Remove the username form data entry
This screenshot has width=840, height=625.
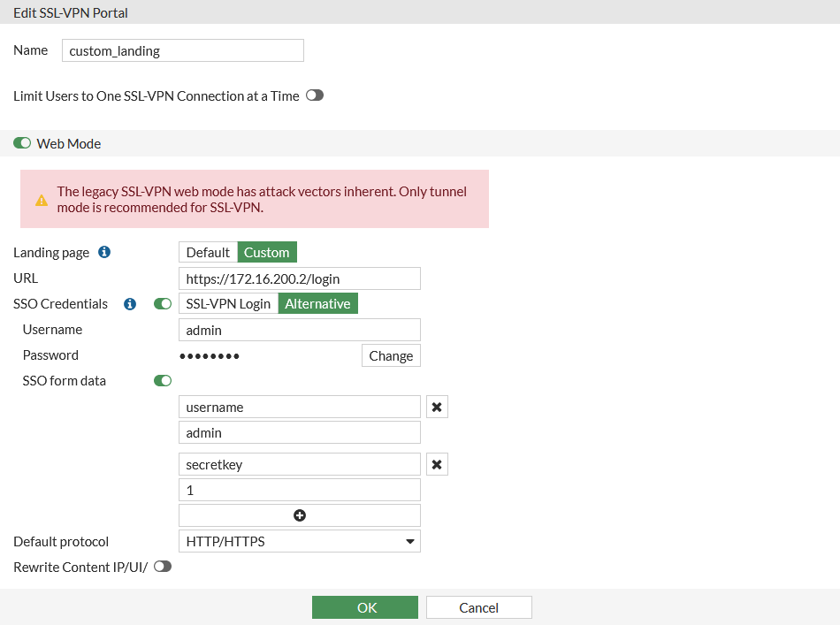436,406
